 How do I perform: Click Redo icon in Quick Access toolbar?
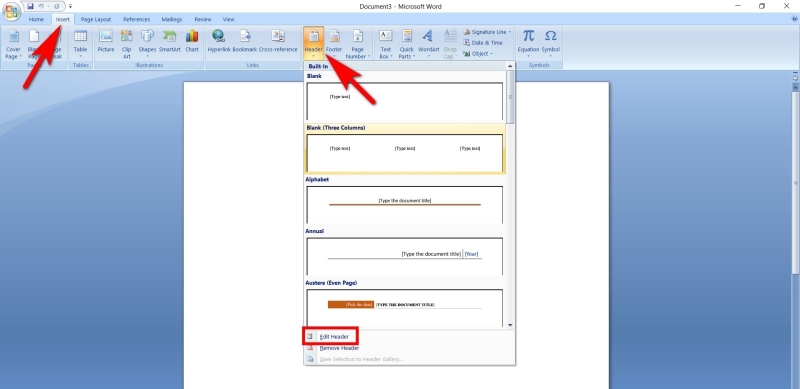tap(56, 6)
